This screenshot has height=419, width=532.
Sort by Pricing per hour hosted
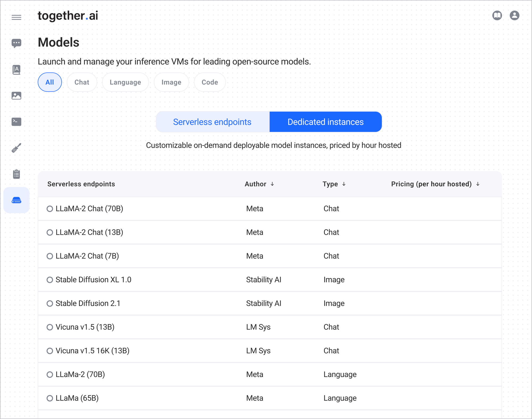pyautogui.click(x=478, y=184)
